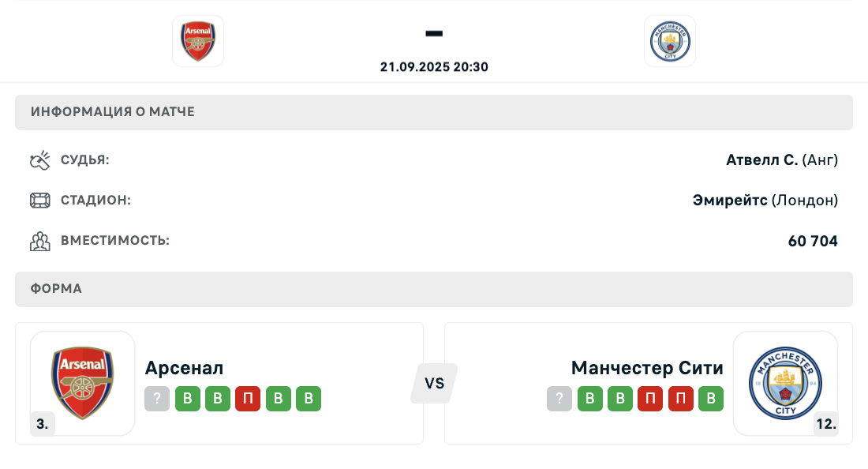Click the stadium icon next to СТАДИОН
The image size is (868, 469).
pos(40,200)
